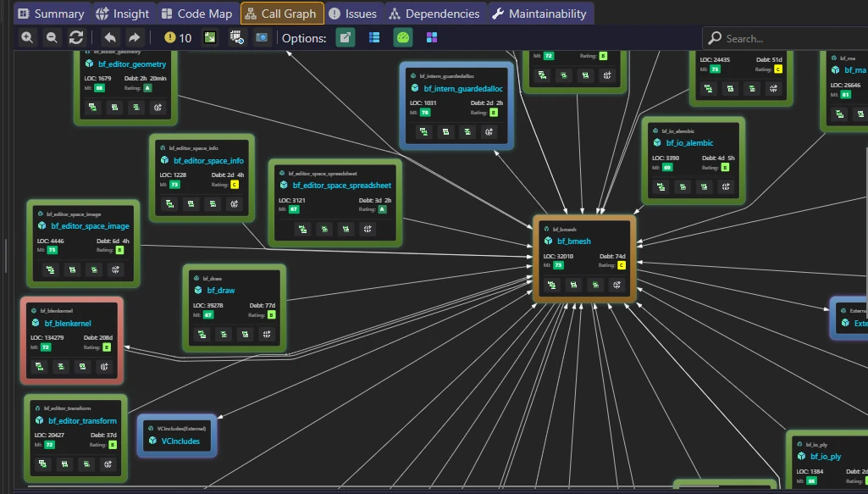
Task: Open the bf_editor_space_image title link
Action: tap(90, 226)
